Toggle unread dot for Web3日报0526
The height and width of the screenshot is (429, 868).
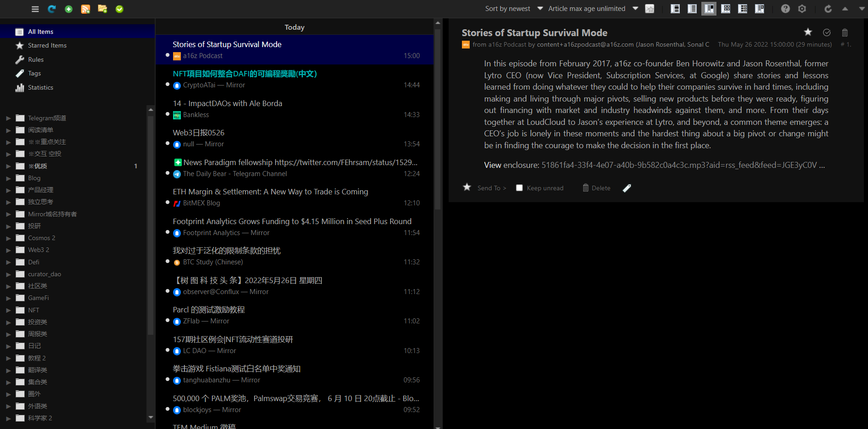click(x=168, y=143)
